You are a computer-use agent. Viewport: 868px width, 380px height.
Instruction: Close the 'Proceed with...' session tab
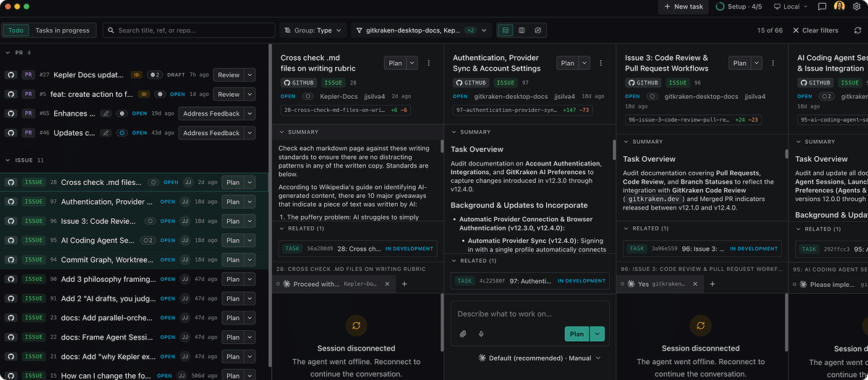(x=387, y=284)
